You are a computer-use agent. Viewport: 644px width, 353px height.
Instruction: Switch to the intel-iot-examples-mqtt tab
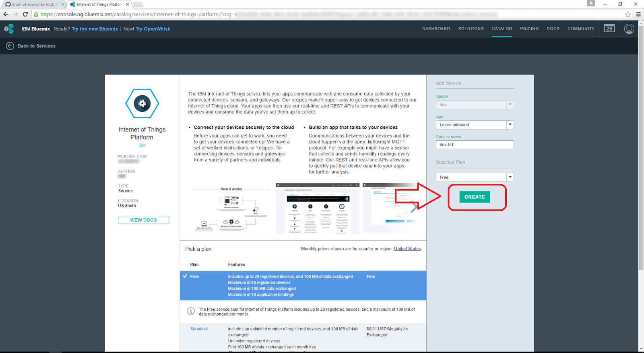34,4
